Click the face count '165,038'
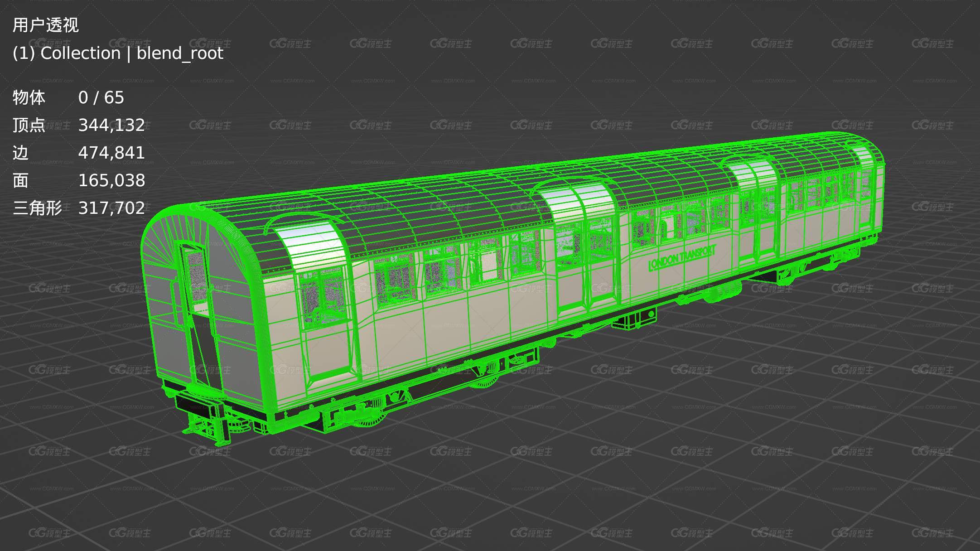 pyautogui.click(x=111, y=180)
